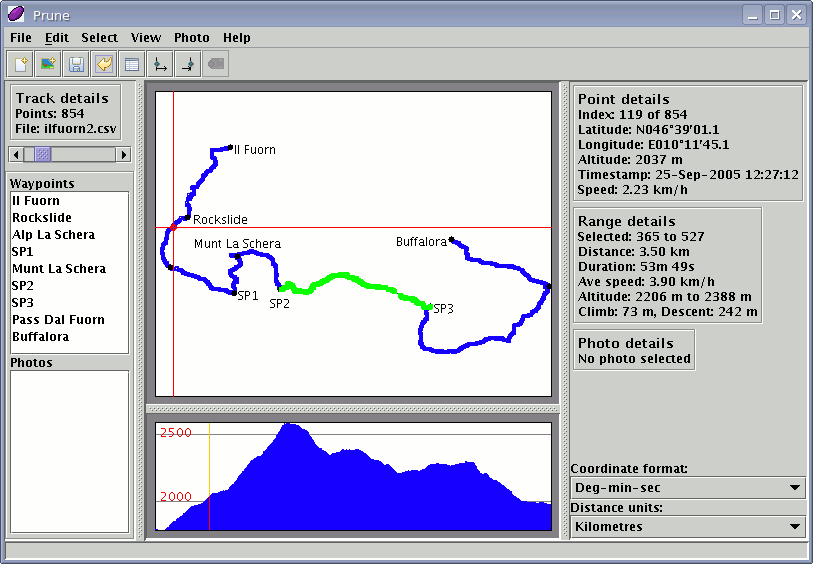The height and width of the screenshot is (564, 813).
Task: Open the Coordinate format dropdown
Action: coord(688,488)
